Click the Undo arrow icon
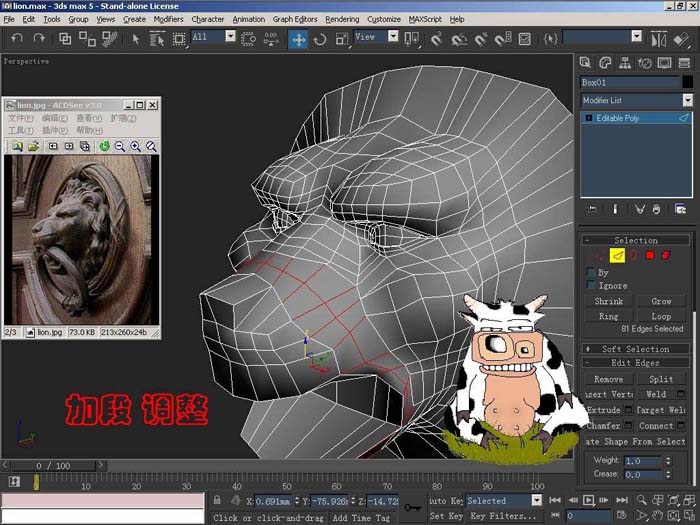This screenshot has height=525, width=700. click(17, 38)
